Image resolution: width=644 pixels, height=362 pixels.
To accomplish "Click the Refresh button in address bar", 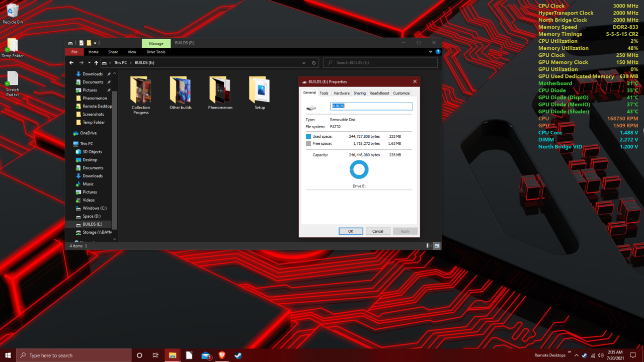I will coord(314,63).
